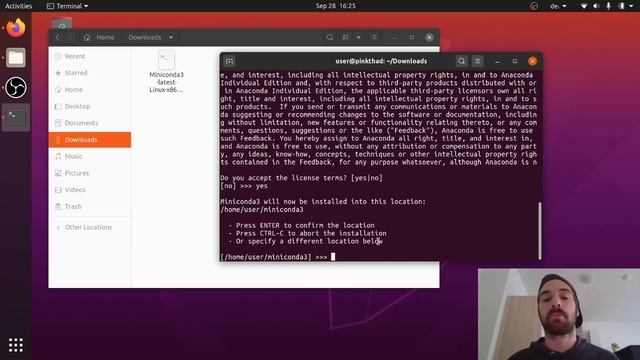Open the battery indicator in the system tray
Viewport: 640px width, 360px height.
pyautogui.click(x=621, y=6)
